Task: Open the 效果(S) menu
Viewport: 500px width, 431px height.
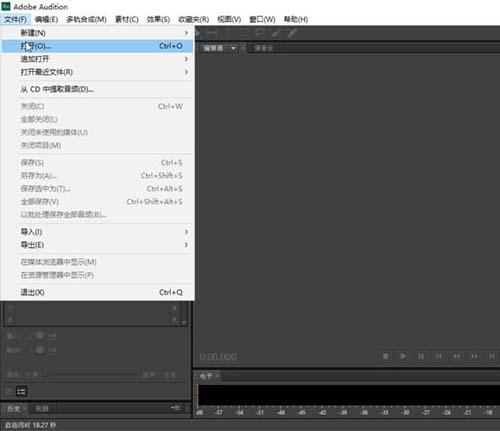Action: pos(158,19)
